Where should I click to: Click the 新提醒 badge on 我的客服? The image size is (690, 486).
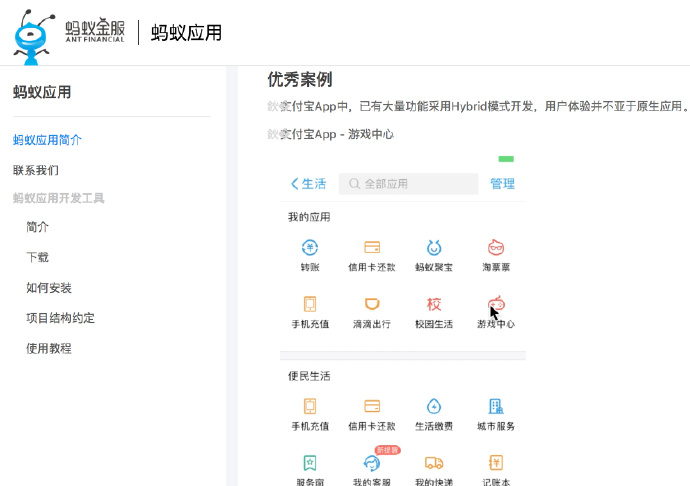pos(387,450)
